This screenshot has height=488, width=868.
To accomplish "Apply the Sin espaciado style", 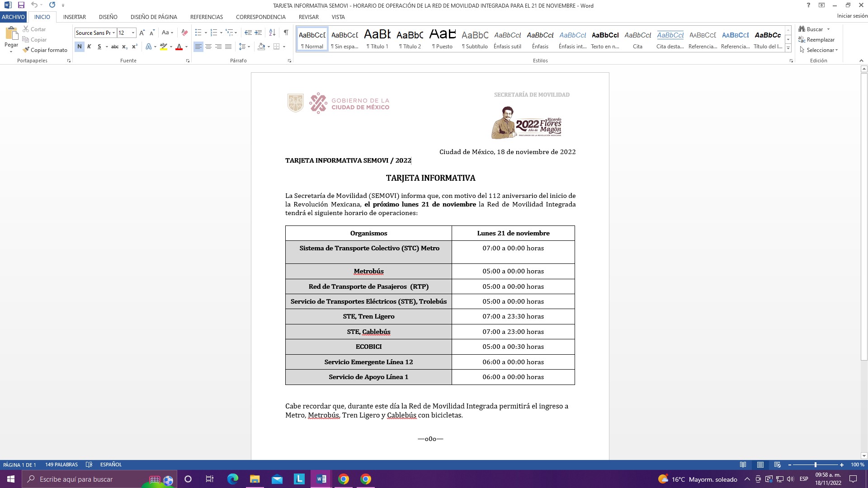I will pyautogui.click(x=345, y=39).
